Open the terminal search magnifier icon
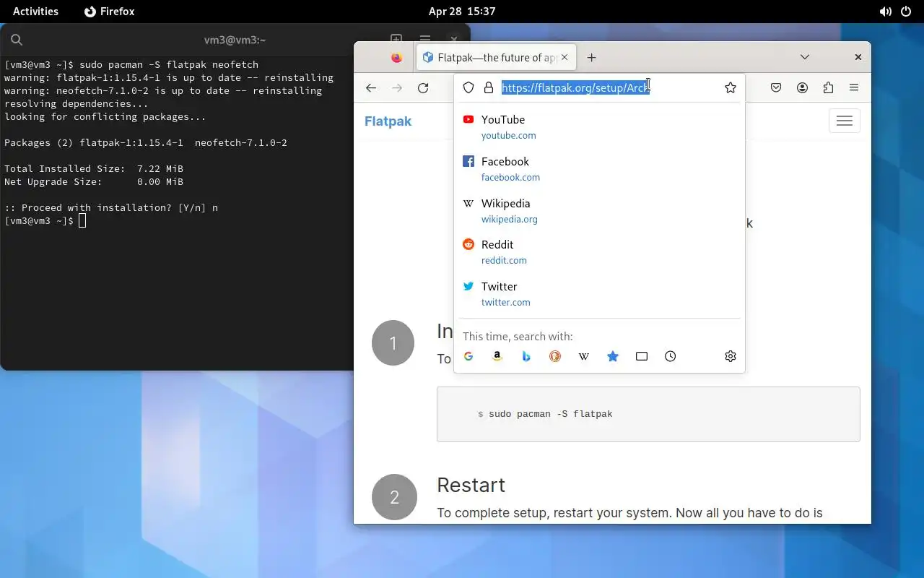924x578 pixels. [x=17, y=40]
